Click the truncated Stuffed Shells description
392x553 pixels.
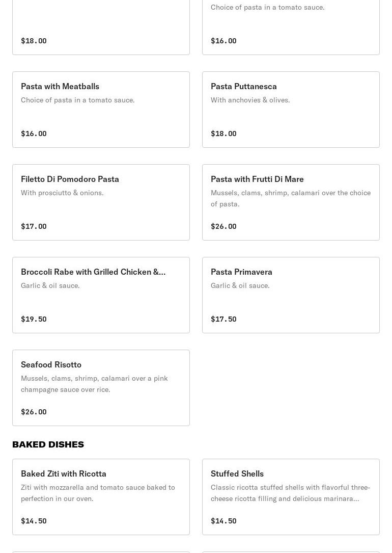(290, 493)
